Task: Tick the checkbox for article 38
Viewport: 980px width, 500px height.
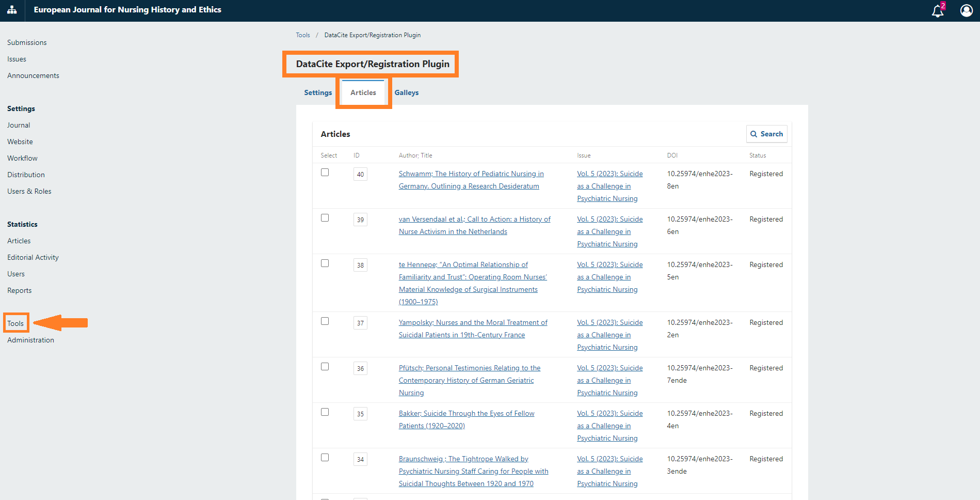Action: 325,263
